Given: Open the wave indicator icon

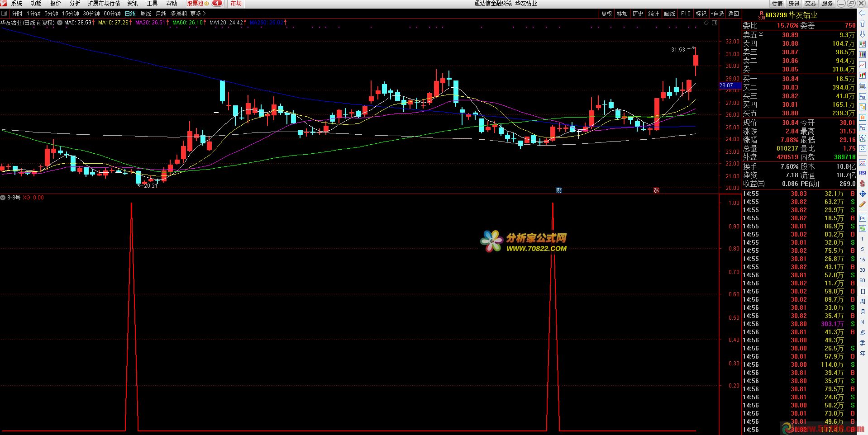Looking at the screenshot, I should tap(863, 162).
